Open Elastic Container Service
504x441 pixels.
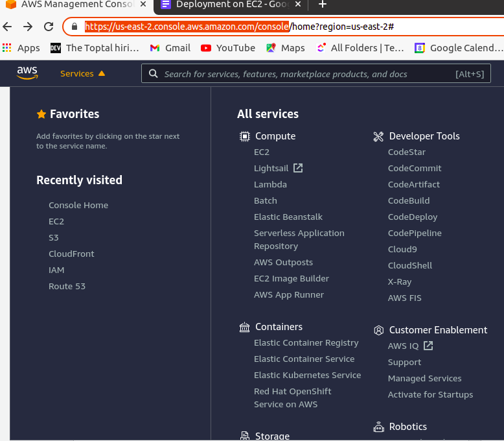[x=304, y=359]
